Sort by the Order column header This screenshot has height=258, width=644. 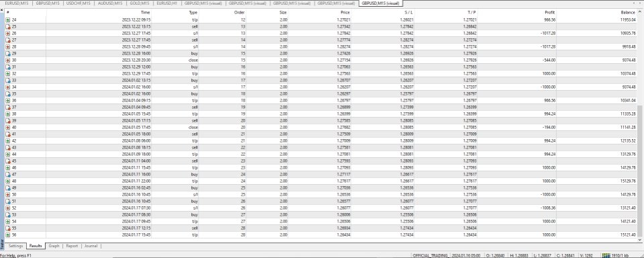tap(223, 12)
